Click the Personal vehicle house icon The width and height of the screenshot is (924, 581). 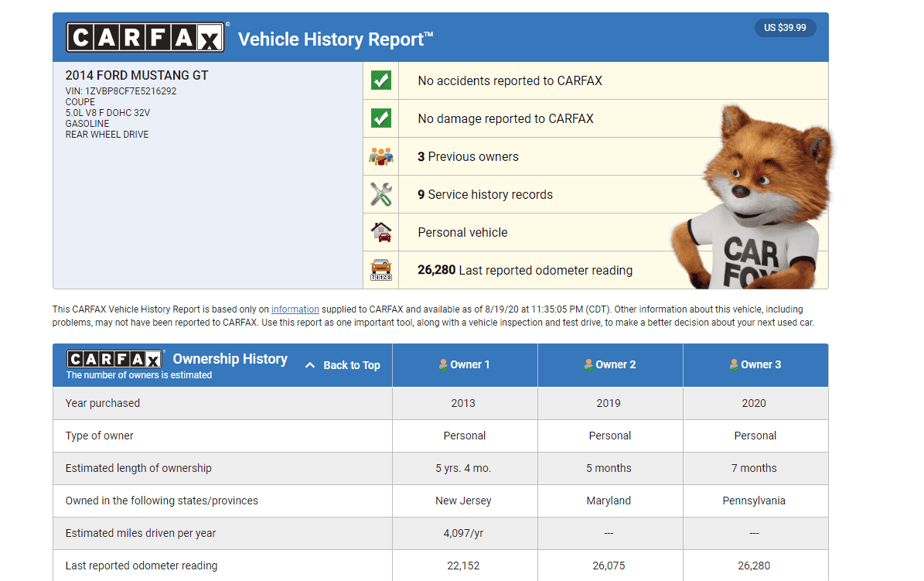tap(381, 232)
